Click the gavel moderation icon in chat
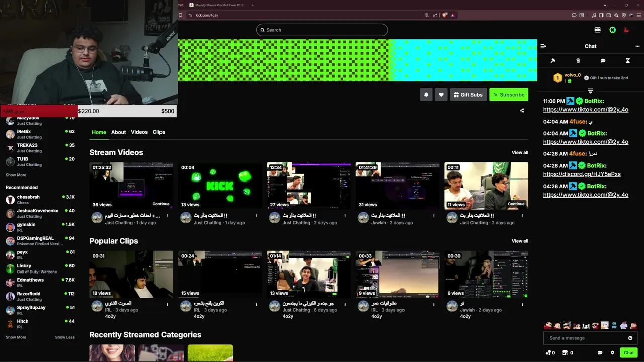Screen dimensions: 644x362 coord(553,61)
